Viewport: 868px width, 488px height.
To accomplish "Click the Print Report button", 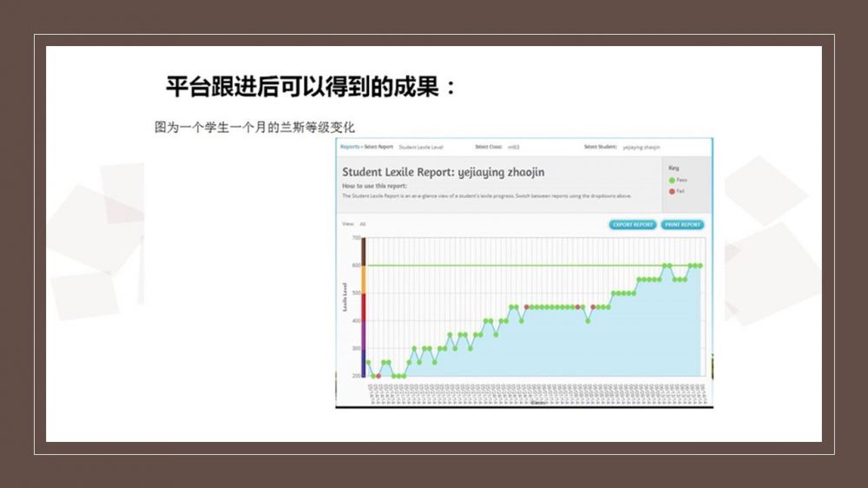I will pos(682,225).
